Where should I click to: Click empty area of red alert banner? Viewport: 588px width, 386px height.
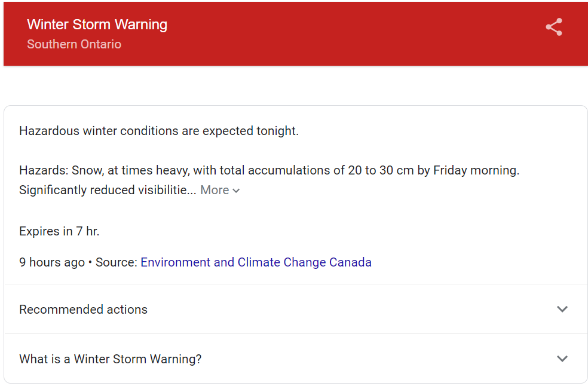338,34
